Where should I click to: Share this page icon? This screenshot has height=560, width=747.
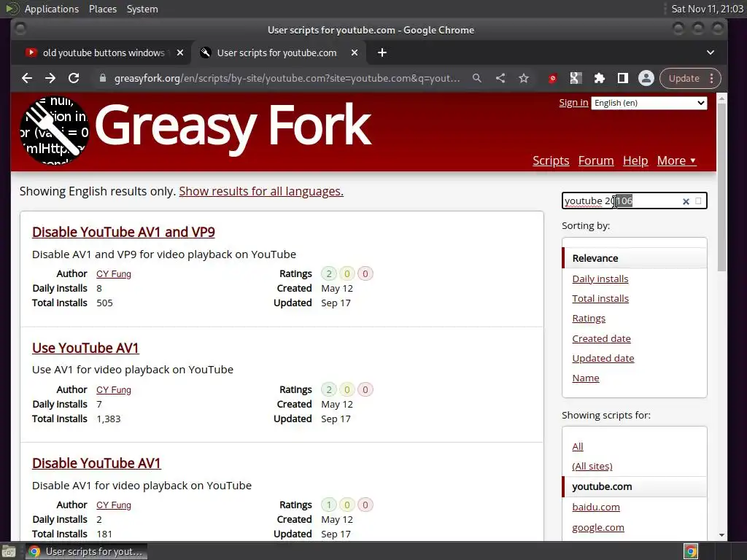pyautogui.click(x=500, y=79)
